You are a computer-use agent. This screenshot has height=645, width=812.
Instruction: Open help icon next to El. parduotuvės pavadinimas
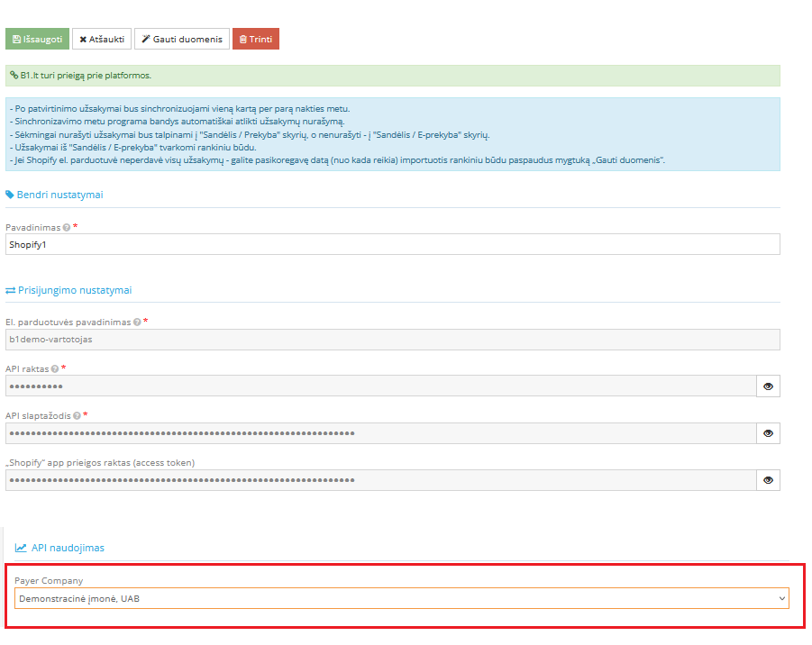[137, 322]
